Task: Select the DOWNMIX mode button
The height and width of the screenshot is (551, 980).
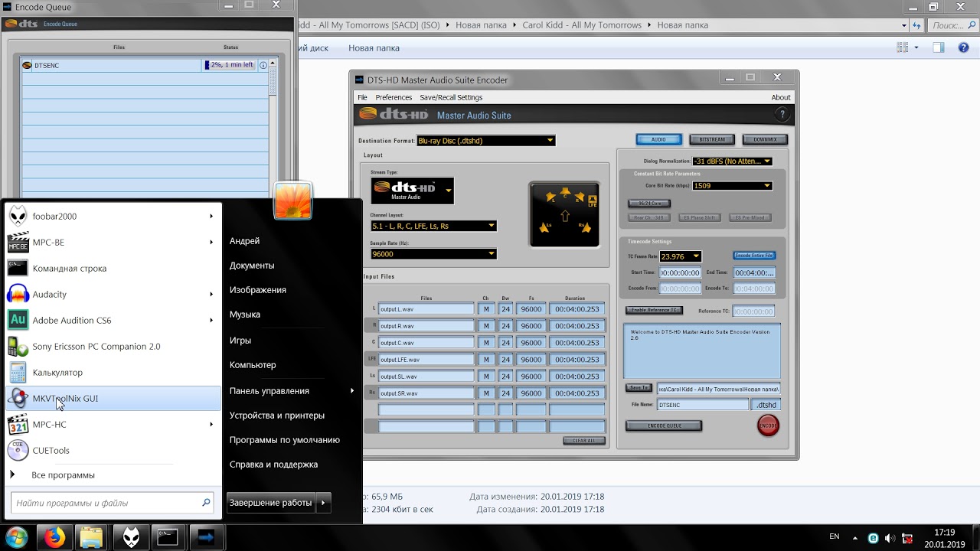Action: (765, 139)
